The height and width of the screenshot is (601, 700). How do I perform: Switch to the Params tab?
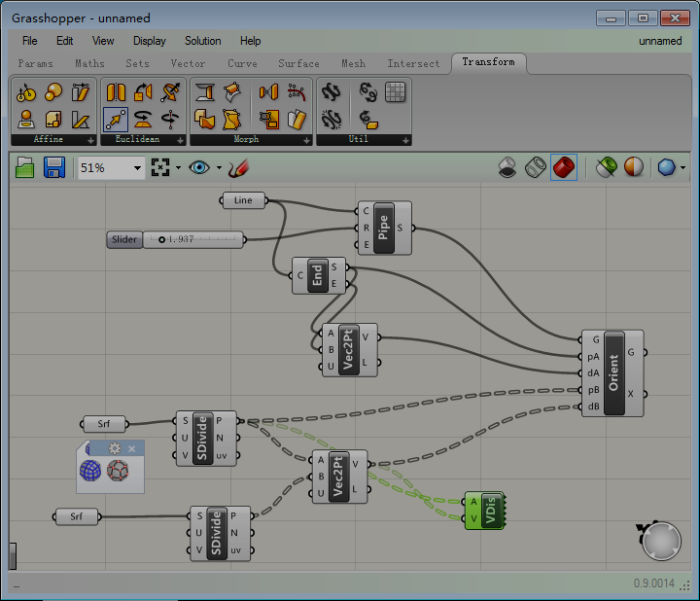point(35,63)
